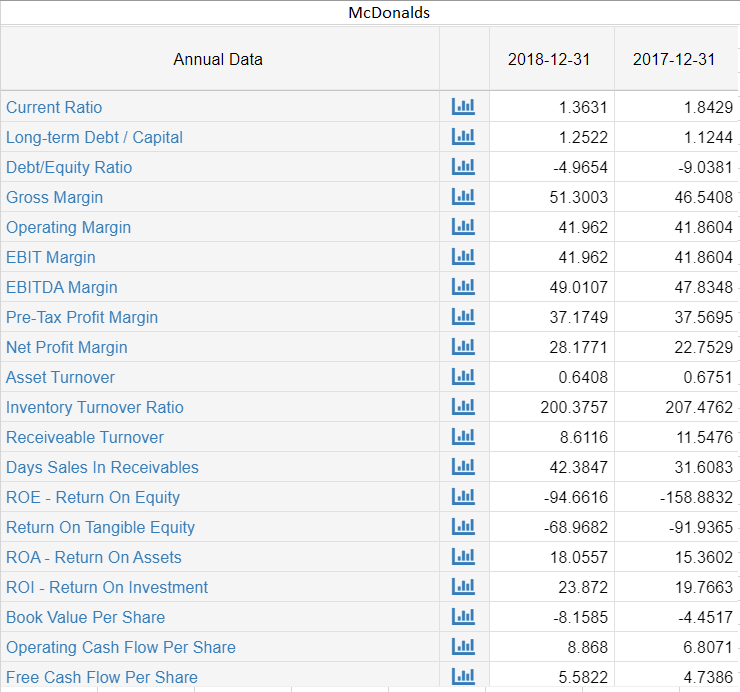Viewport: 740px width, 692px height.
Task: Select the ROE value -94.6616
Action: tap(575, 497)
